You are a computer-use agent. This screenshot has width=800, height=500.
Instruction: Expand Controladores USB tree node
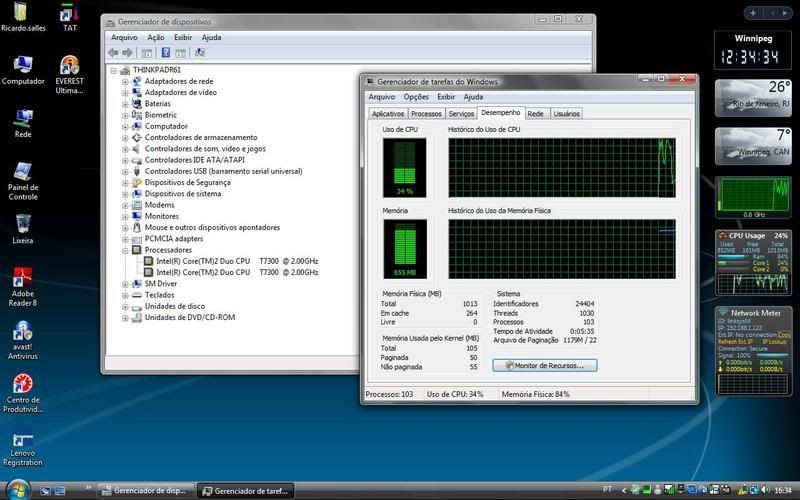(126, 171)
